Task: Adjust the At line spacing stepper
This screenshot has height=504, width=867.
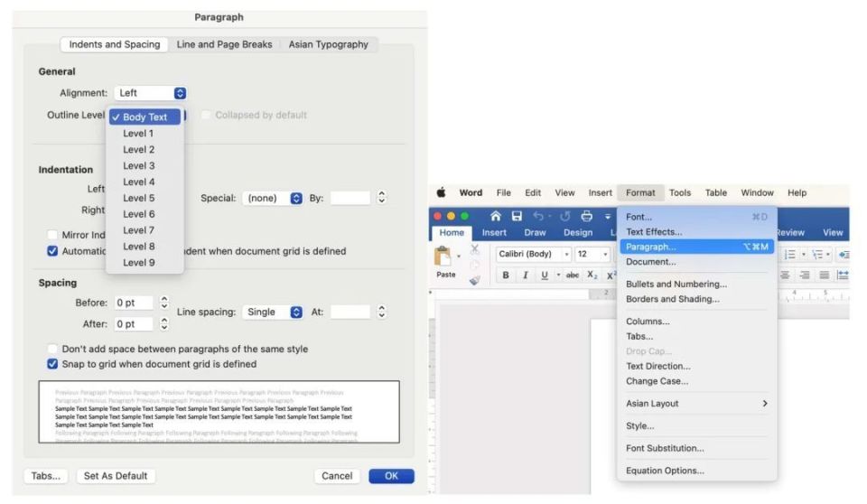Action: coord(381,312)
